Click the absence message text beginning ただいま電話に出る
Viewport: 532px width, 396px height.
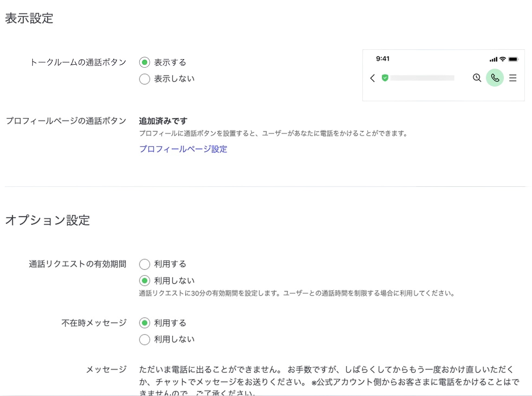pyautogui.click(x=329, y=381)
